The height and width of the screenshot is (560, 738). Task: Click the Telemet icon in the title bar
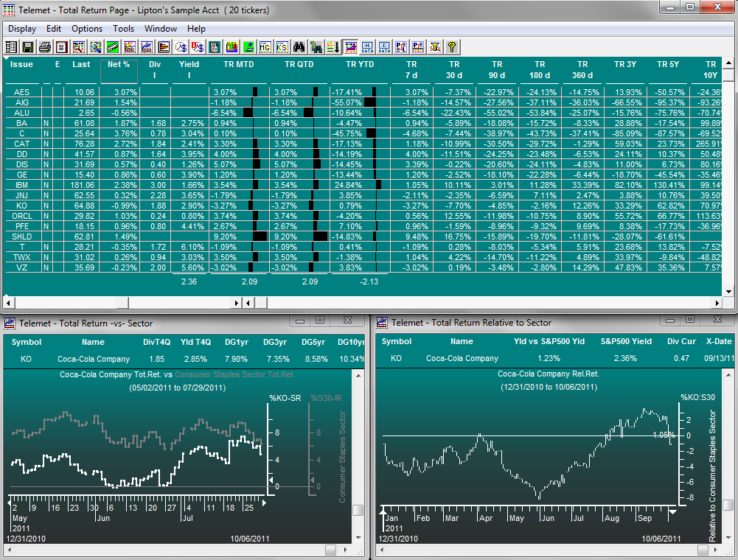click(x=8, y=10)
